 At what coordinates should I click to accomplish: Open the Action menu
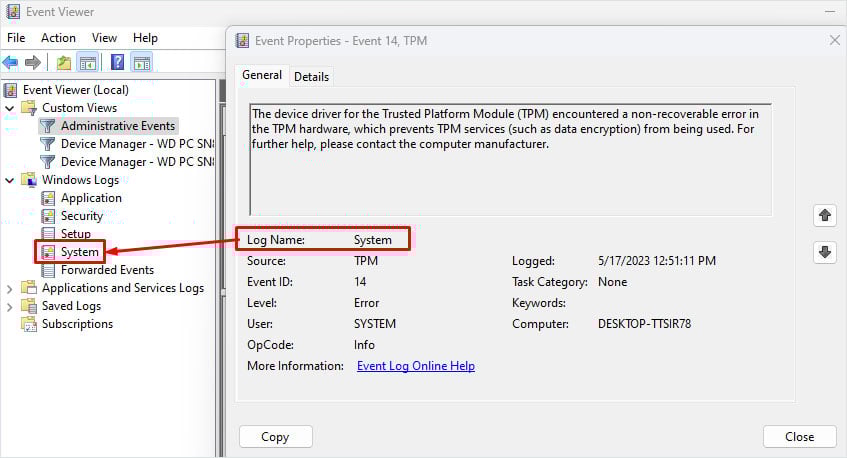(58, 37)
